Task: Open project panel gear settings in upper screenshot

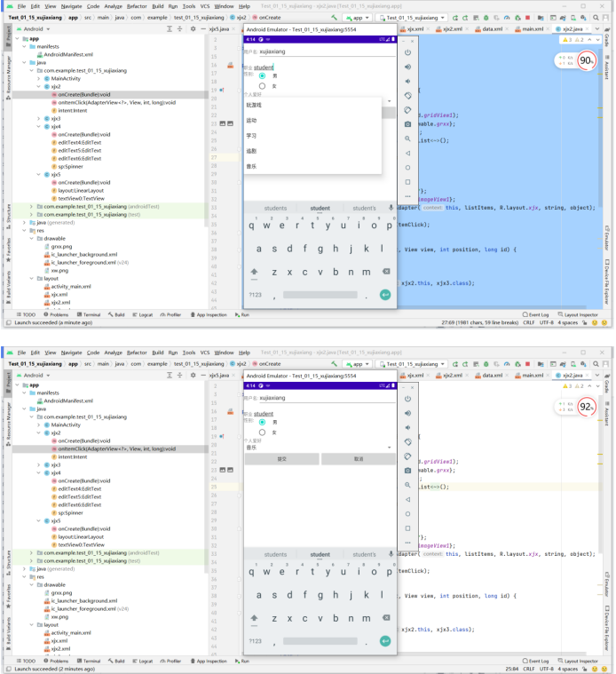Action: point(193,28)
